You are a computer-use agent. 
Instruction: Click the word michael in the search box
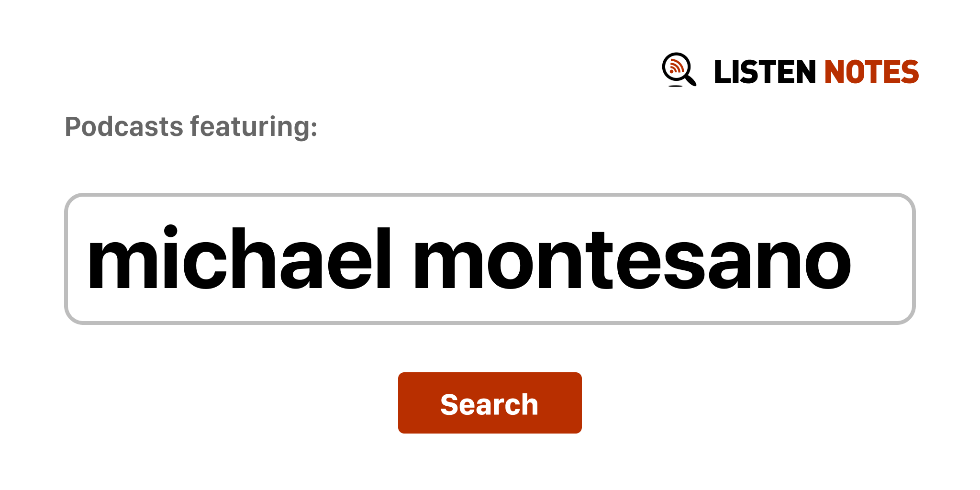[239, 259]
